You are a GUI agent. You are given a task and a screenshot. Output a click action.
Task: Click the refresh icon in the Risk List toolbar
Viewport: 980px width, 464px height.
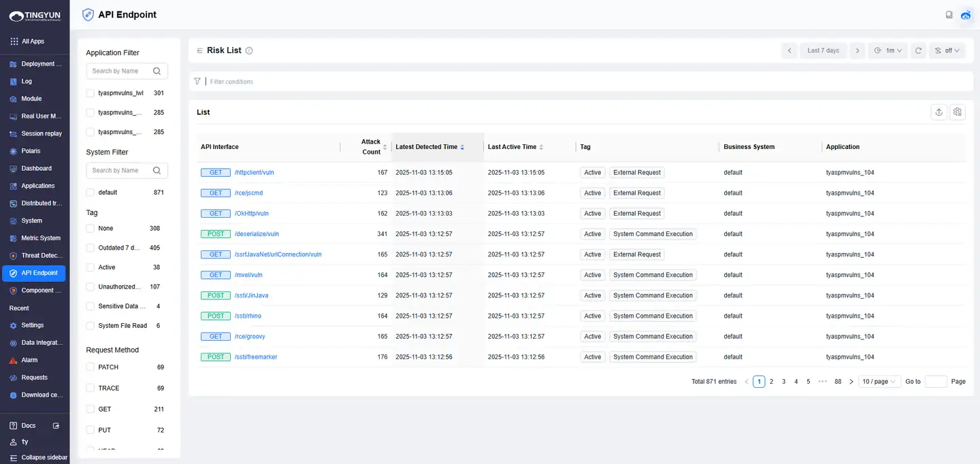coord(918,50)
